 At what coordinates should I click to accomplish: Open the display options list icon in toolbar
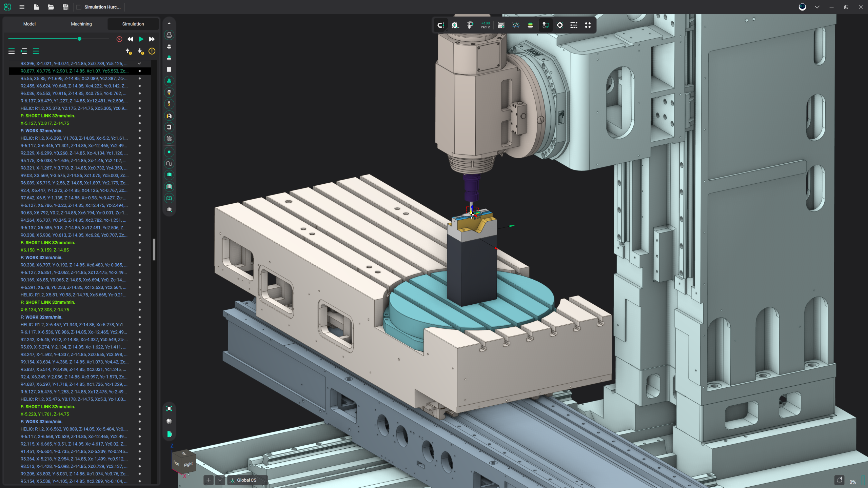[x=574, y=25]
